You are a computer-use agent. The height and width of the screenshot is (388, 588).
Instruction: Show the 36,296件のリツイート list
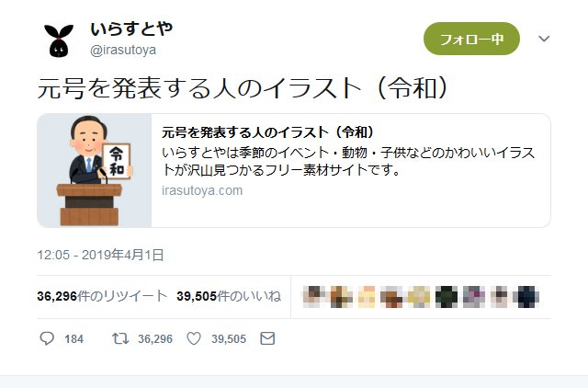pyautogui.click(x=102, y=296)
